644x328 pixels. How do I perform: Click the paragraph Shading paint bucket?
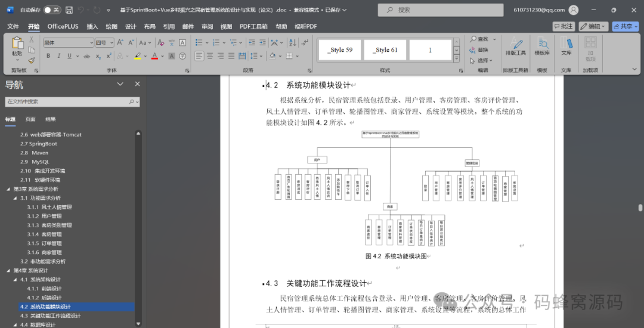point(272,56)
